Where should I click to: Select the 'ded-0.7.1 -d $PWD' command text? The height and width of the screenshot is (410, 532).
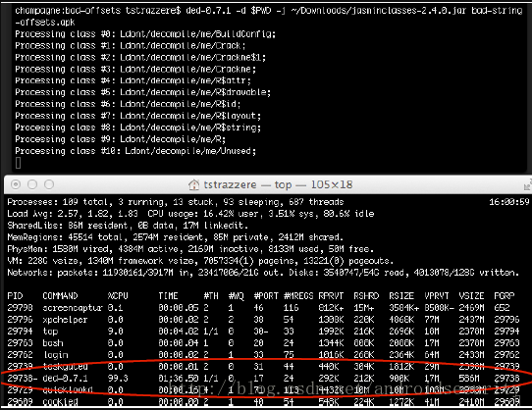(228, 11)
